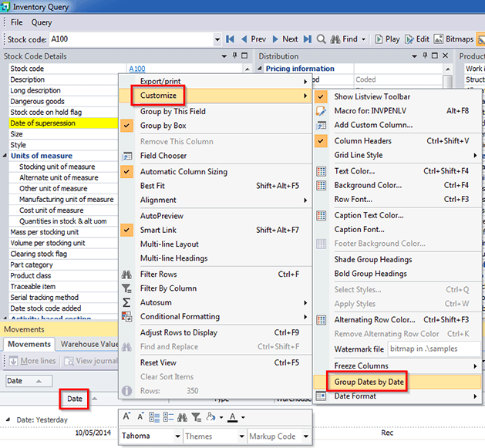This screenshot has width=485, height=448.
Task: Click Date Format calendar icon
Action: [321, 396]
